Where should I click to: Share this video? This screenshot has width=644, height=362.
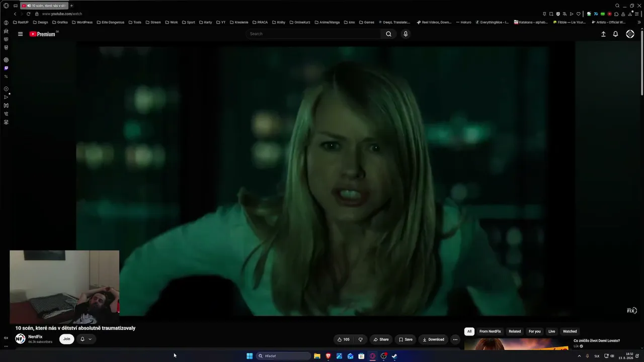pyautogui.click(x=381, y=339)
